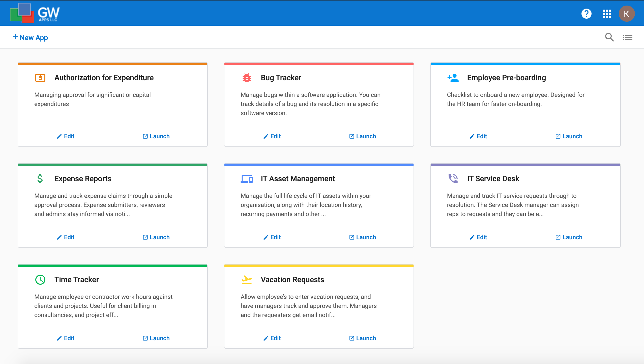Image resolution: width=644 pixels, height=364 pixels.
Task: Click the Expense Reports dollar icon
Action: [40, 179]
